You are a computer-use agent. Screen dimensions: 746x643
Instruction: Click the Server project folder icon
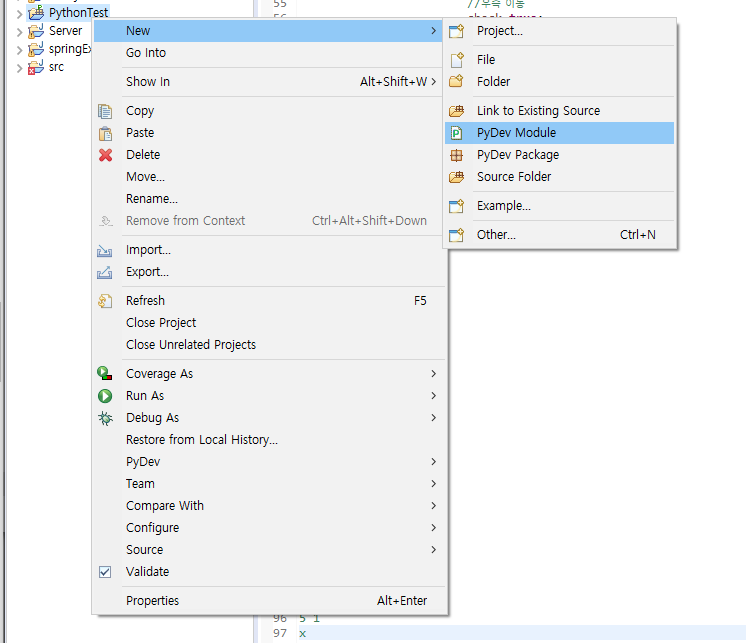tap(36, 31)
